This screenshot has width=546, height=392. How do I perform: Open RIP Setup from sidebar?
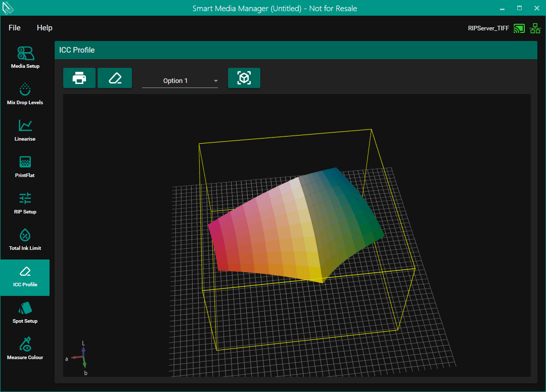pyautogui.click(x=25, y=203)
